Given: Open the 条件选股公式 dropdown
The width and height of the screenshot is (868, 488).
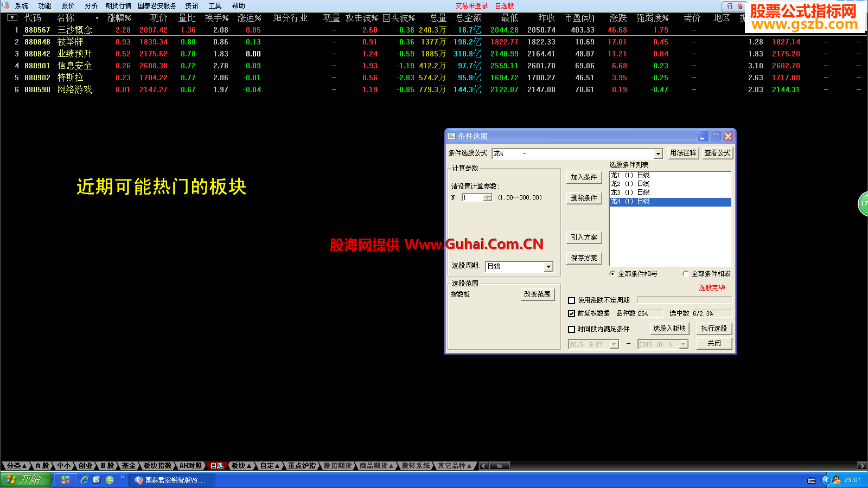Looking at the screenshot, I should (658, 154).
